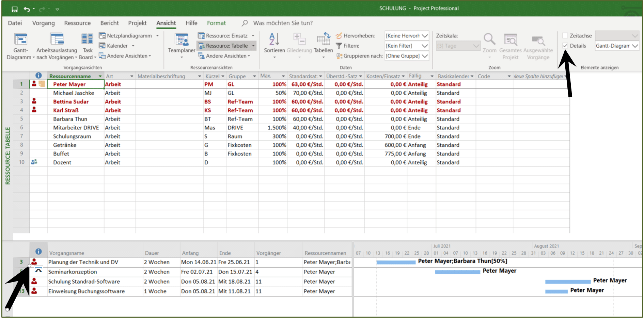
Task: Select Ressource: Tabelle view
Action: (x=226, y=46)
